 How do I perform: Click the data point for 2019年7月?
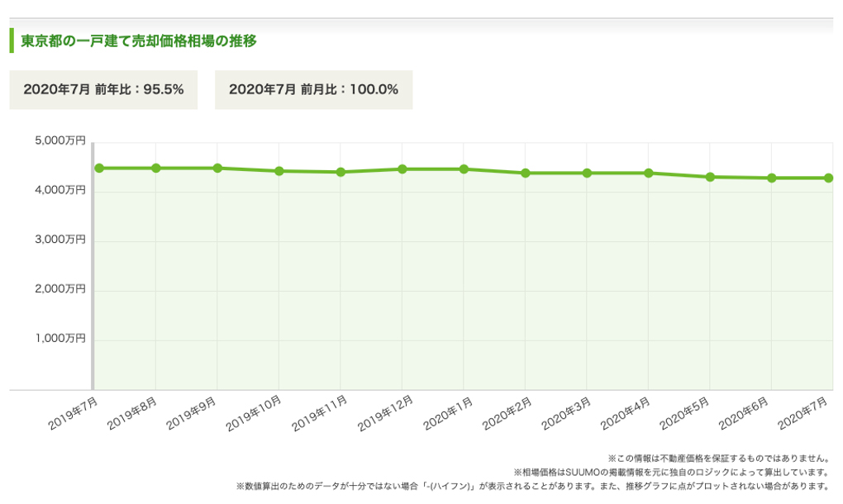click(99, 169)
